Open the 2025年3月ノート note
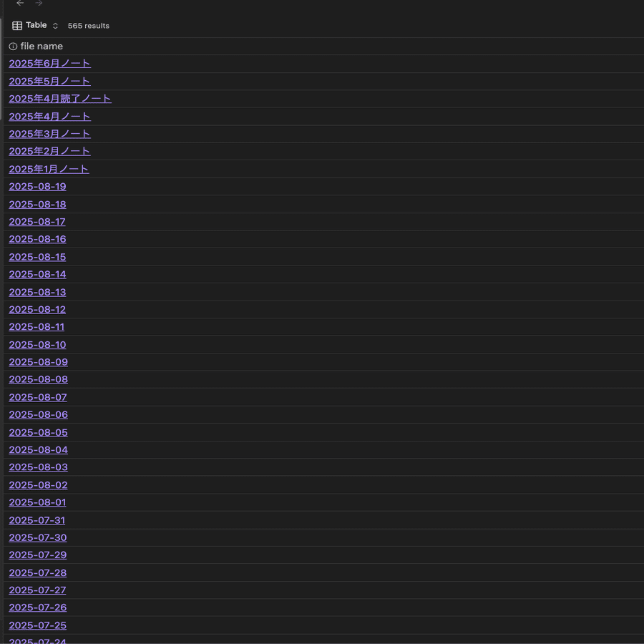Image resolution: width=644 pixels, height=644 pixels. [49, 134]
